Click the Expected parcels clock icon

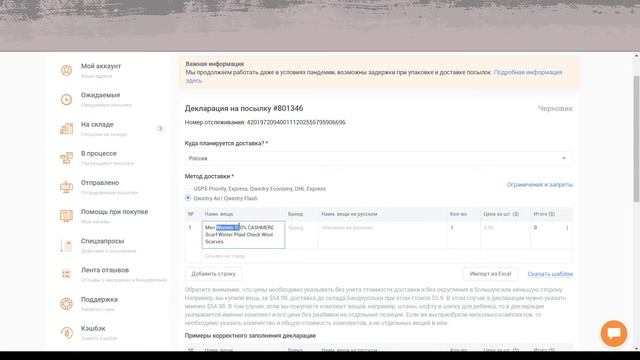[x=66, y=100]
